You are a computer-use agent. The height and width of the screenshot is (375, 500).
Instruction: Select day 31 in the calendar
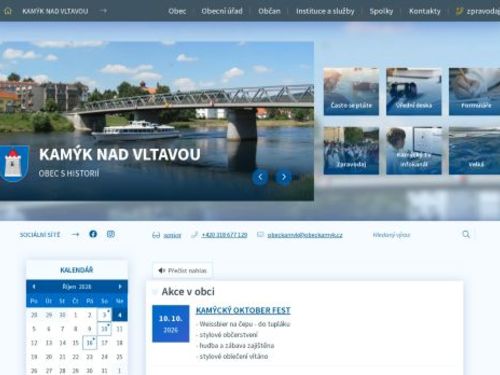[x=104, y=370]
